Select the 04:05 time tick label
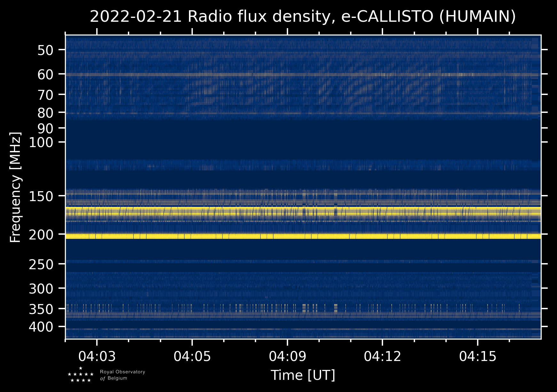The width and height of the screenshot is (557, 392). click(x=192, y=356)
